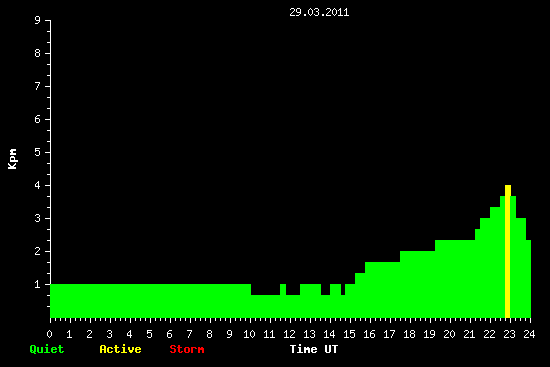This screenshot has height=367, width=550.
Task: Click the yellow Active legend label
Action: tap(120, 349)
